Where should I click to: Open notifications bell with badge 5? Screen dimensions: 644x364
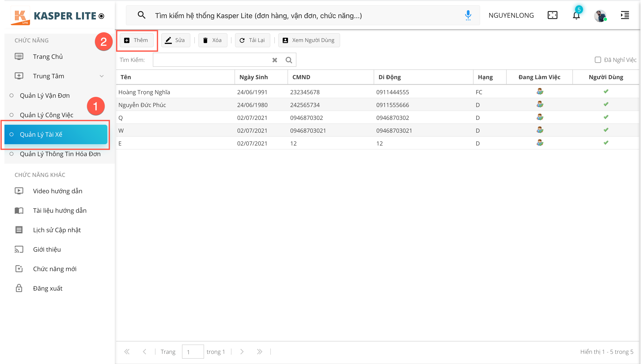click(x=576, y=15)
